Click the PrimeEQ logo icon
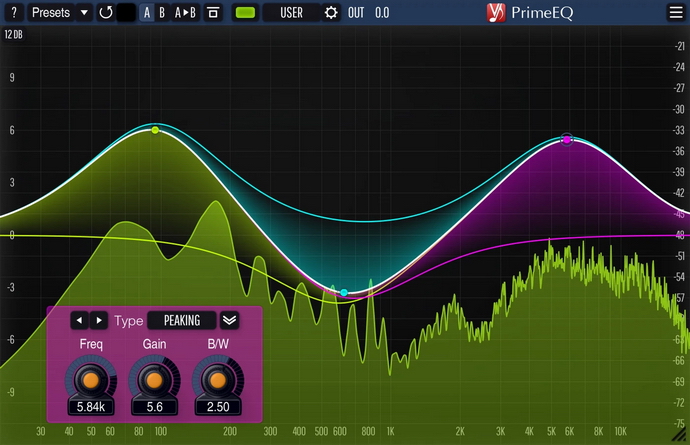The height and width of the screenshot is (445, 690). [x=496, y=12]
